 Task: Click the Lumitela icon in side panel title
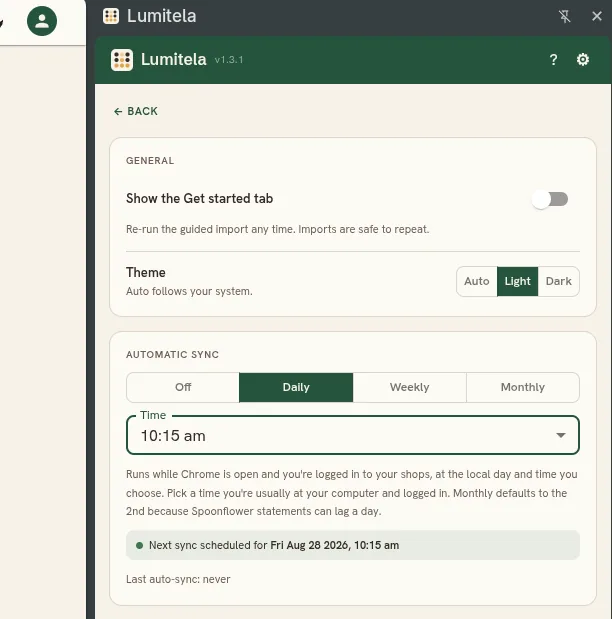point(111,16)
